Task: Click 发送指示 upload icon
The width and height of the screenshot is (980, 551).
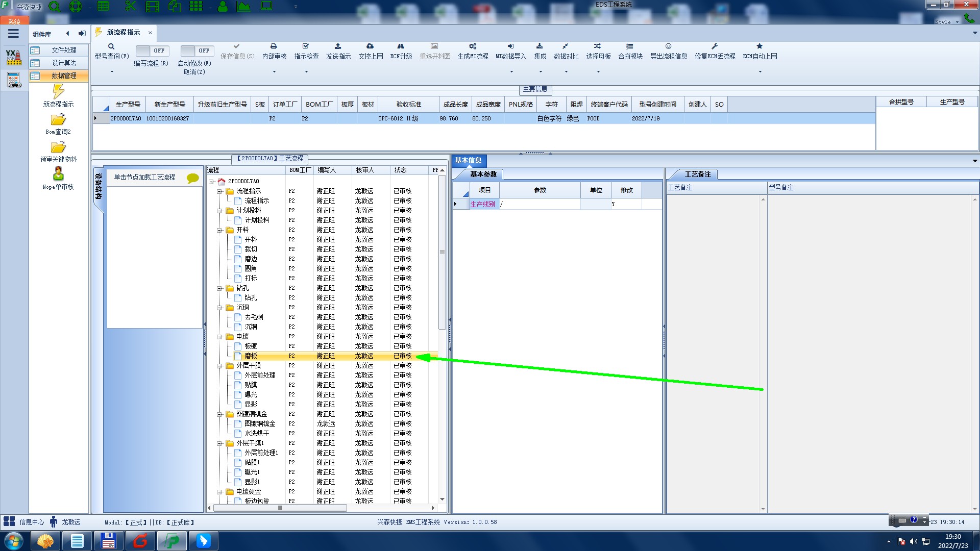Action: click(338, 46)
